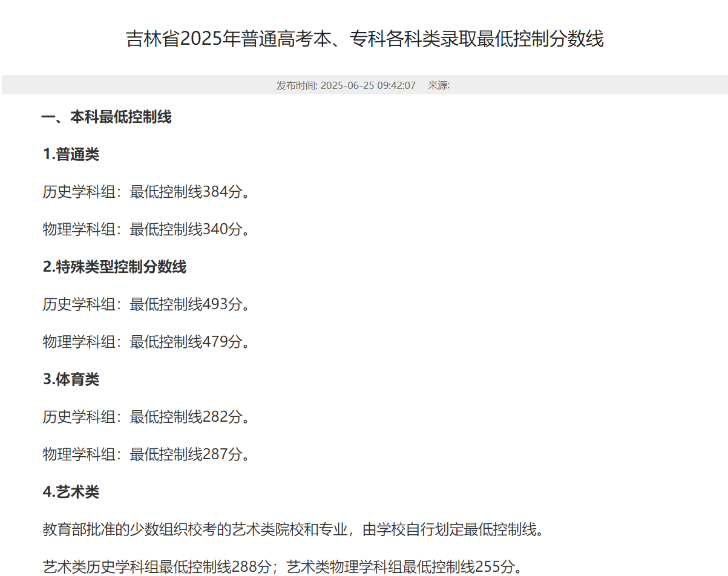Click the page title about 吉林省2025年普通高考
The height and width of the screenshot is (576, 728).
coord(364,39)
